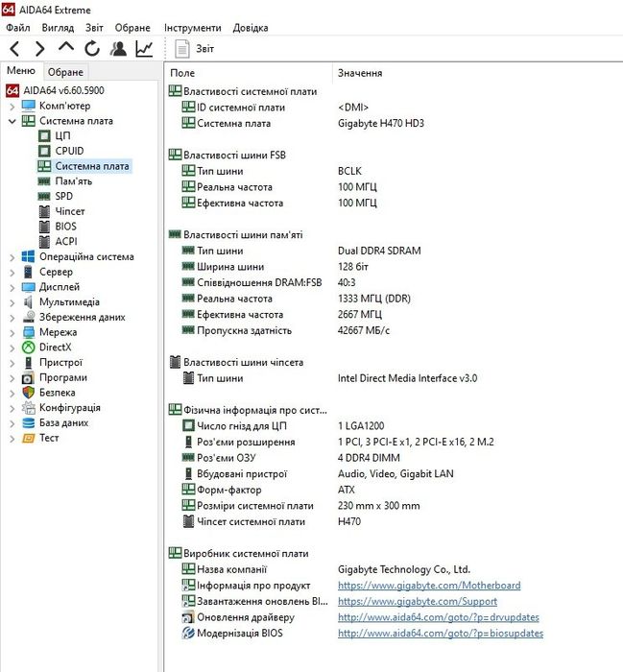The image size is (623, 672).
Task: Click the Безпека shield icon
Action: pyautogui.click(x=28, y=392)
